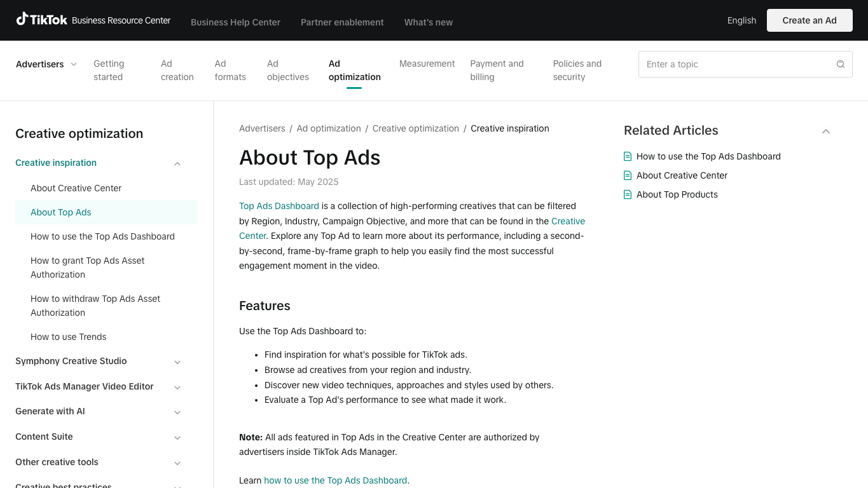The width and height of the screenshot is (868, 488).
Task: Expand Other creative tools section
Action: click(177, 463)
